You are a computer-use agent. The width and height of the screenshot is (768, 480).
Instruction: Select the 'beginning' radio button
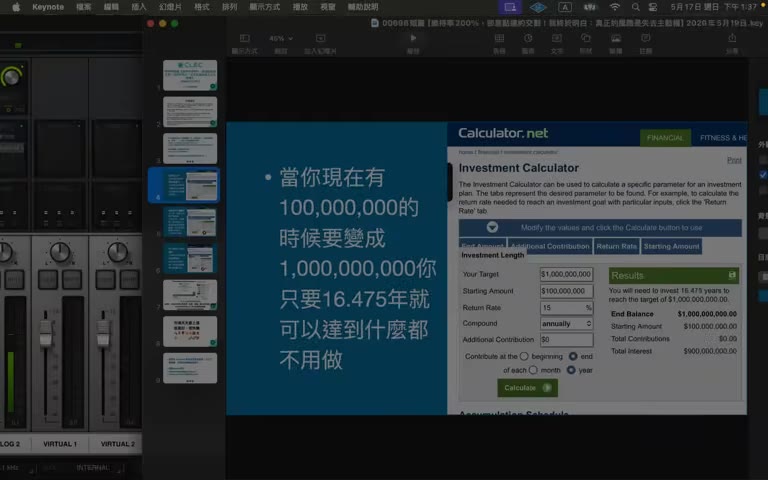click(524, 356)
